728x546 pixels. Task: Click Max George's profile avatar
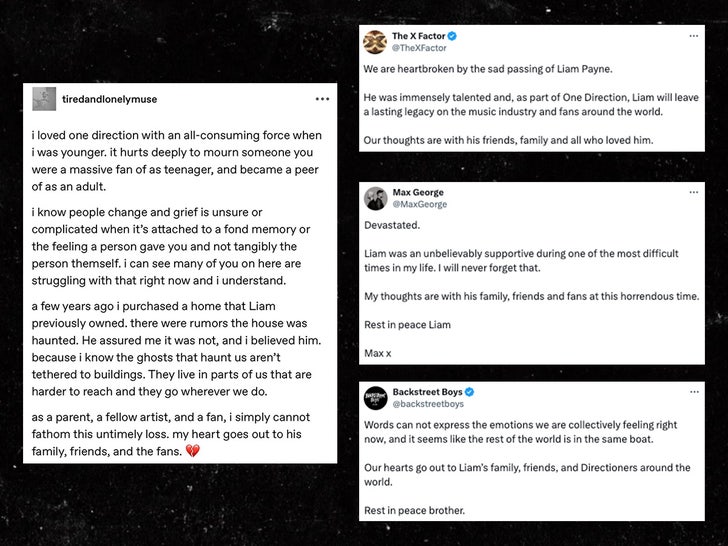pos(375,198)
